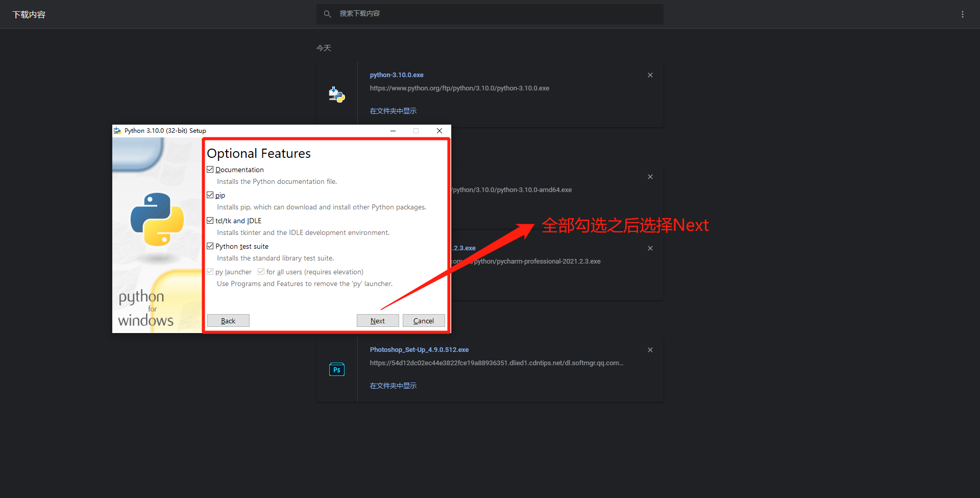Toggle the pip checkbox
The image size is (980, 498).
pos(210,195)
